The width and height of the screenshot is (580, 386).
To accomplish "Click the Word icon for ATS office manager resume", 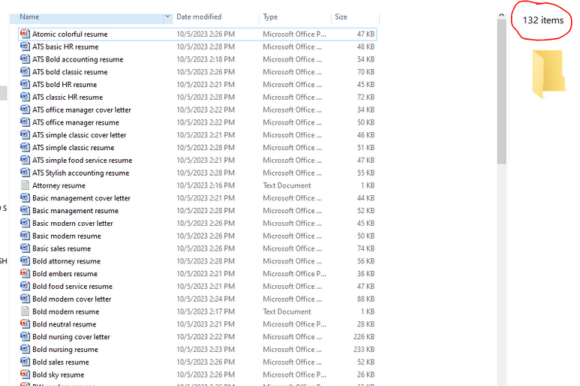I will pos(25,122).
